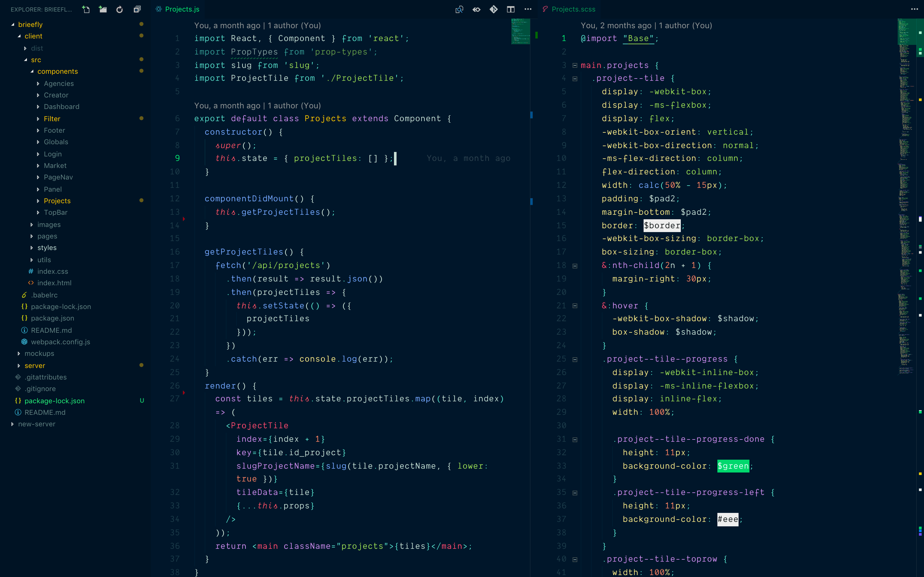Open file search preview icon in editor toolbar
Viewport: 924px width, 577px height.
point(459,9)
